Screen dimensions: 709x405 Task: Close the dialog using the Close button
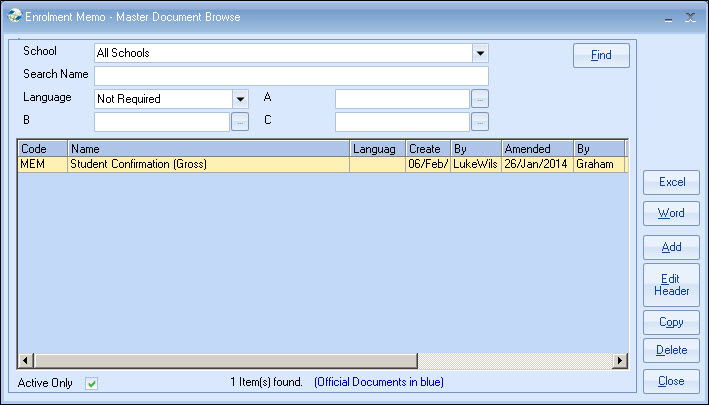(x=671, y=381)
